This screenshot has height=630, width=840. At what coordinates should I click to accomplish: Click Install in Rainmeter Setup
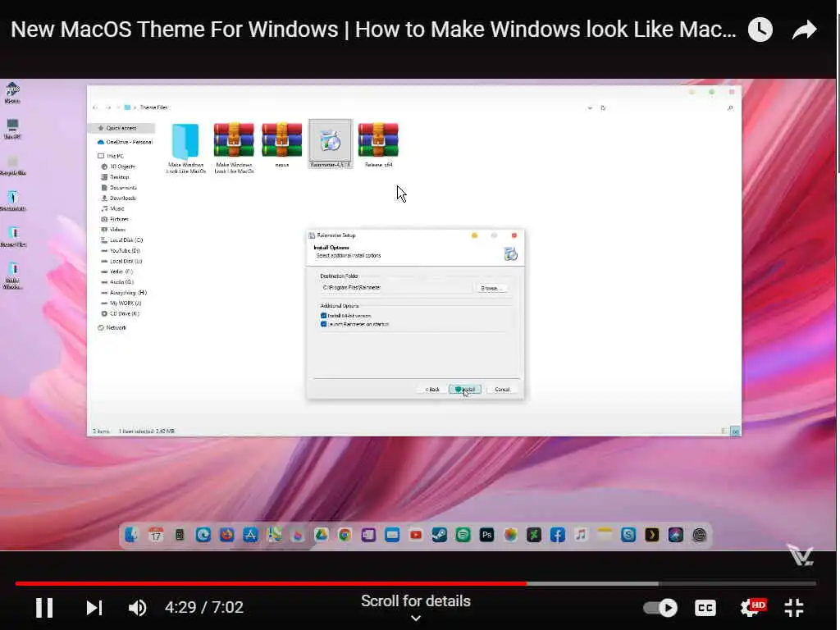[464, 390]
